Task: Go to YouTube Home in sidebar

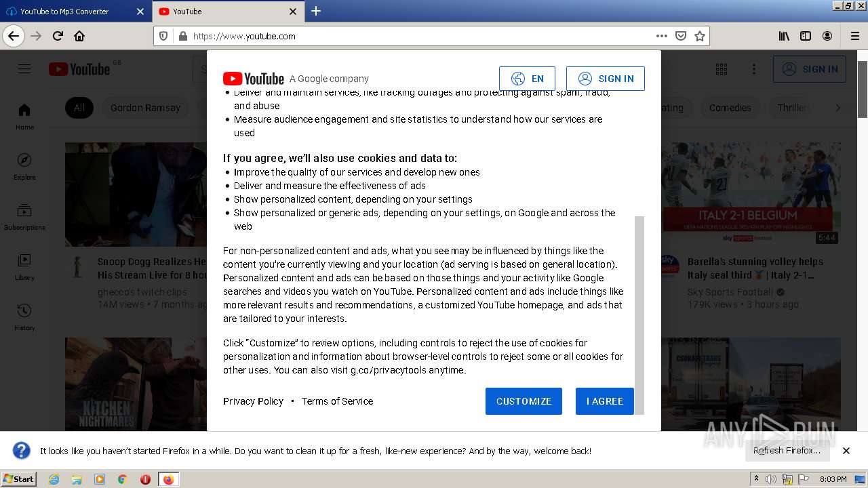Action: (24, 117)
